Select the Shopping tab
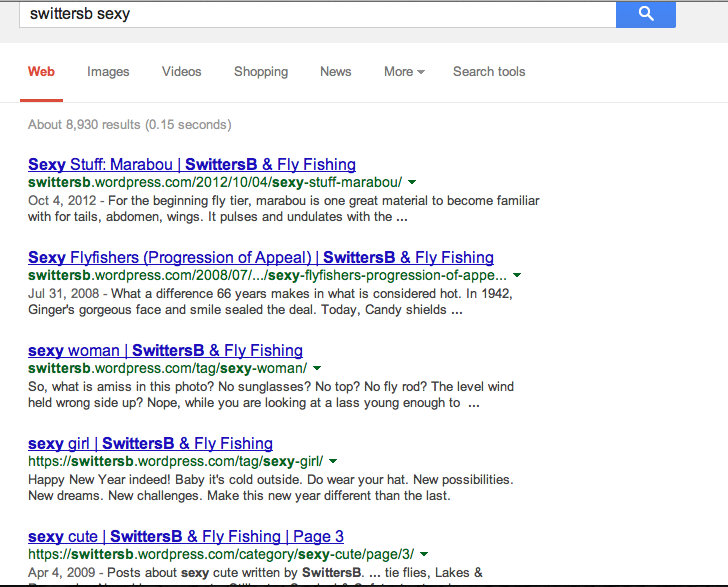The image size is (728, 587). coord(261,72)
